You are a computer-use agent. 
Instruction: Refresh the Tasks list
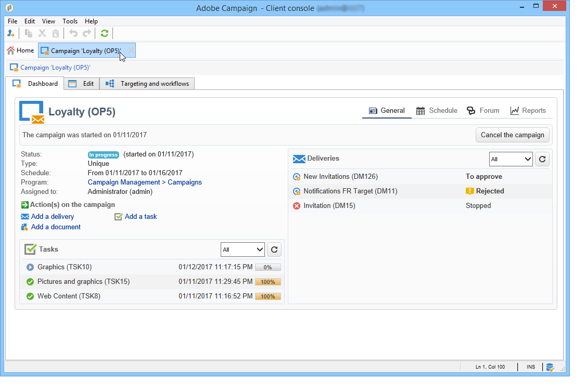pyautogui.click(x=274, y=250)
